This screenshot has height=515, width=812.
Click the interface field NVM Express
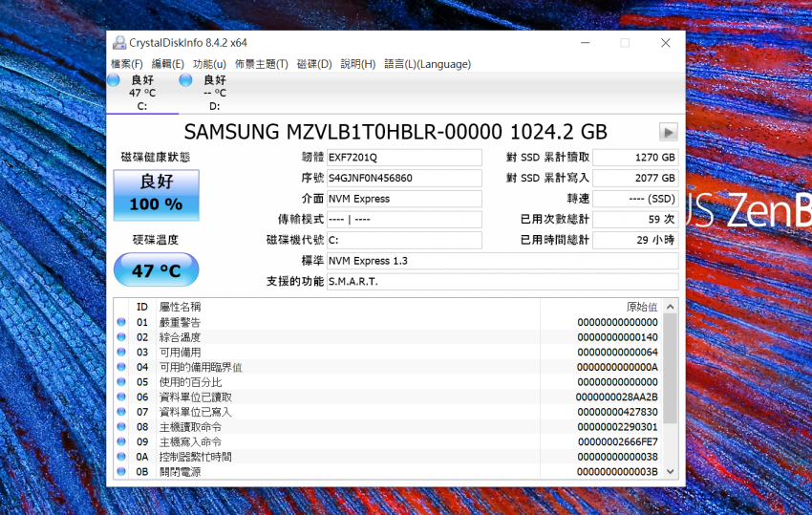point(404,199)
